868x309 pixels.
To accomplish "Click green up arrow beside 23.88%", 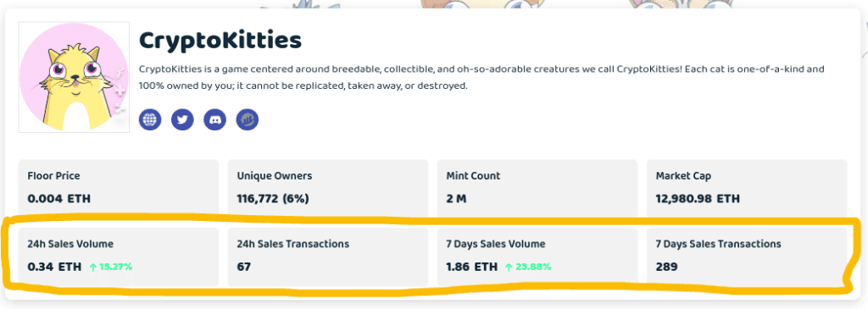I will coord(509,268).
